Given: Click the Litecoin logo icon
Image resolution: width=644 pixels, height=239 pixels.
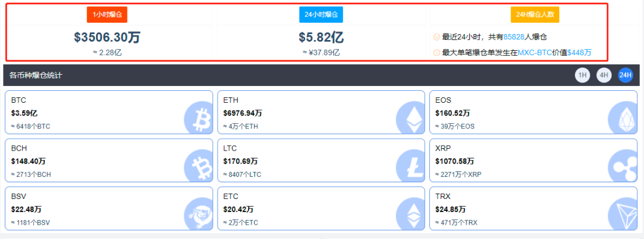Looking at the screenshot, I should (410, 166).
